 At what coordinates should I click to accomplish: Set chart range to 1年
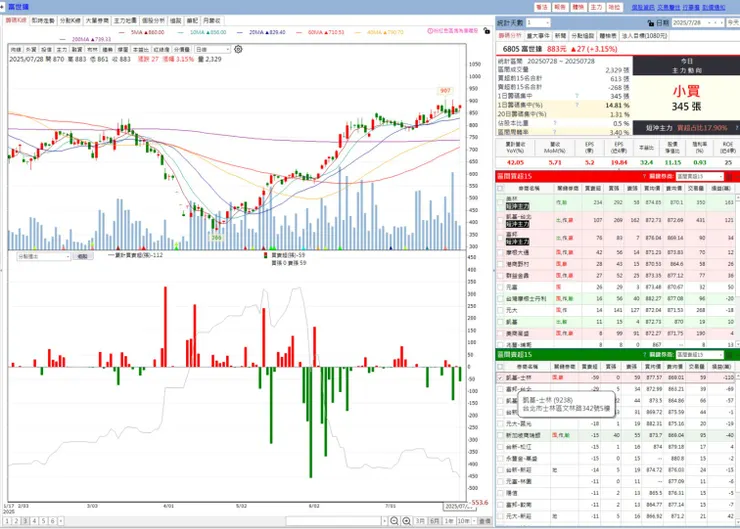(x=449, y=521)
